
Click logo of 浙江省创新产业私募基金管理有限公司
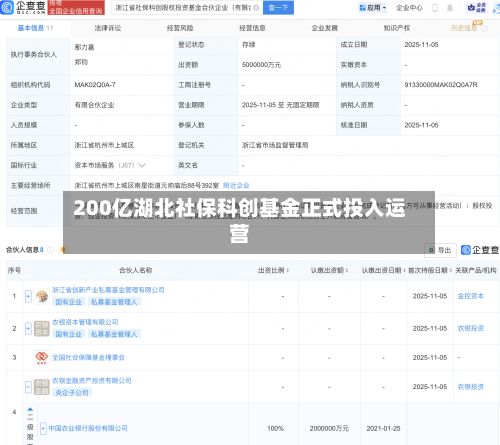tap(42, 296)
